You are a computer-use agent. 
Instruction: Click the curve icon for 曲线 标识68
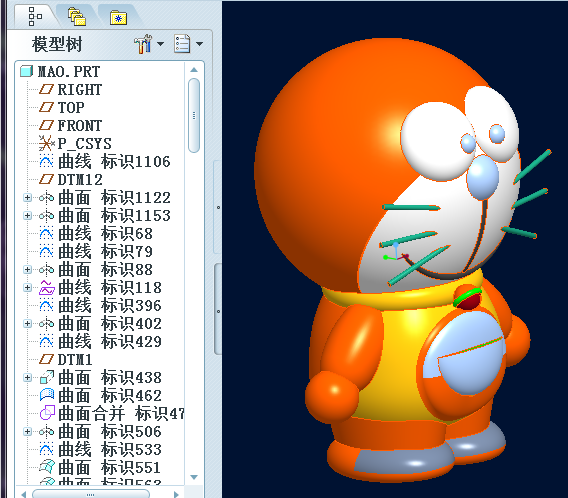click(46, 233)
